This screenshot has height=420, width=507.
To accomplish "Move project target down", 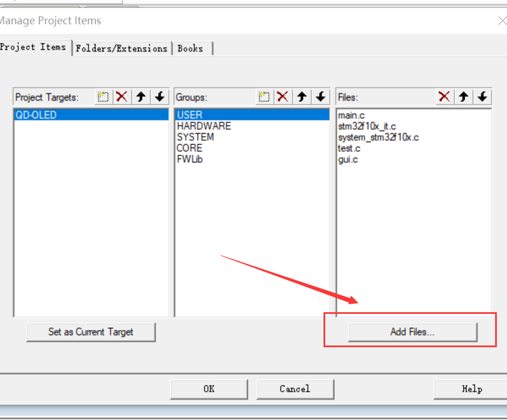I will pos(159,97).
